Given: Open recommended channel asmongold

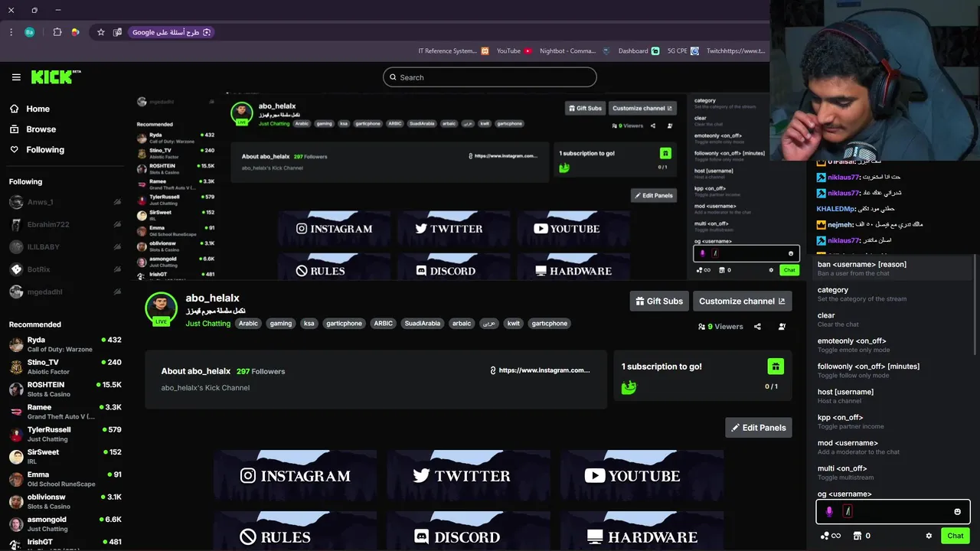Looking at the screenshot, I should click(x=65, y=524).
